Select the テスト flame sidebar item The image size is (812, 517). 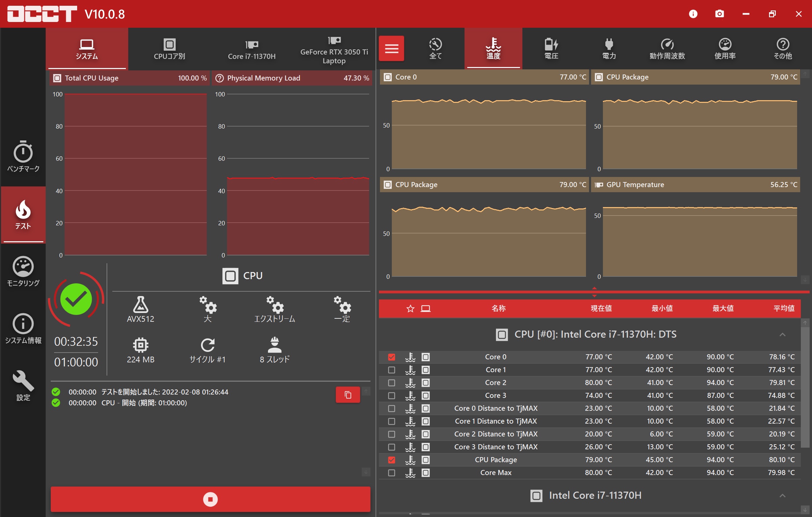(x=23, y=215)
